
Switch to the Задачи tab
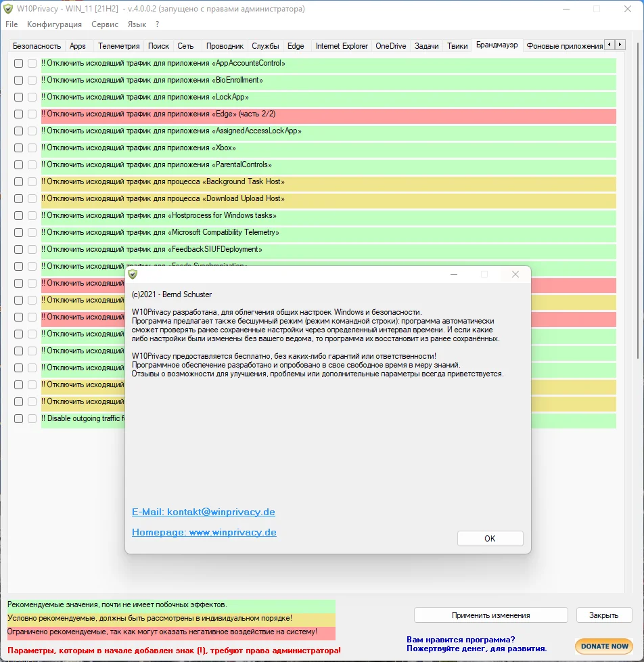(x=426, y=46)
